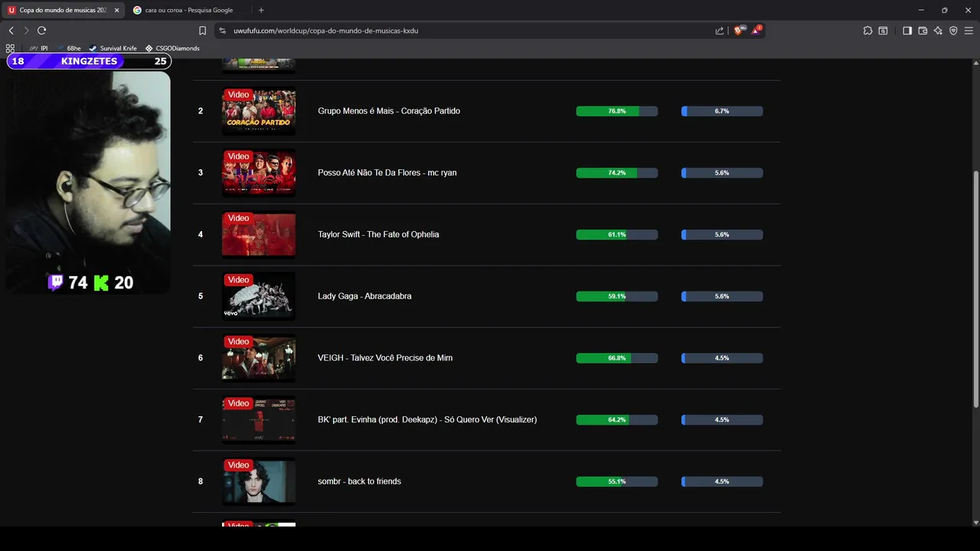Click the Twitch icon in webcam overlay
The image size is (980, 551).
[x=56, y=282]
